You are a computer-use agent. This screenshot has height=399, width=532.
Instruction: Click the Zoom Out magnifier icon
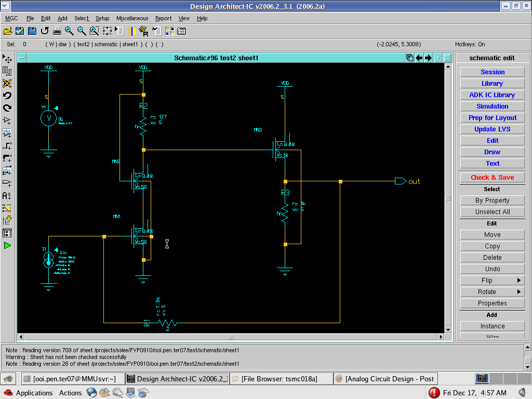click(82, 31)
